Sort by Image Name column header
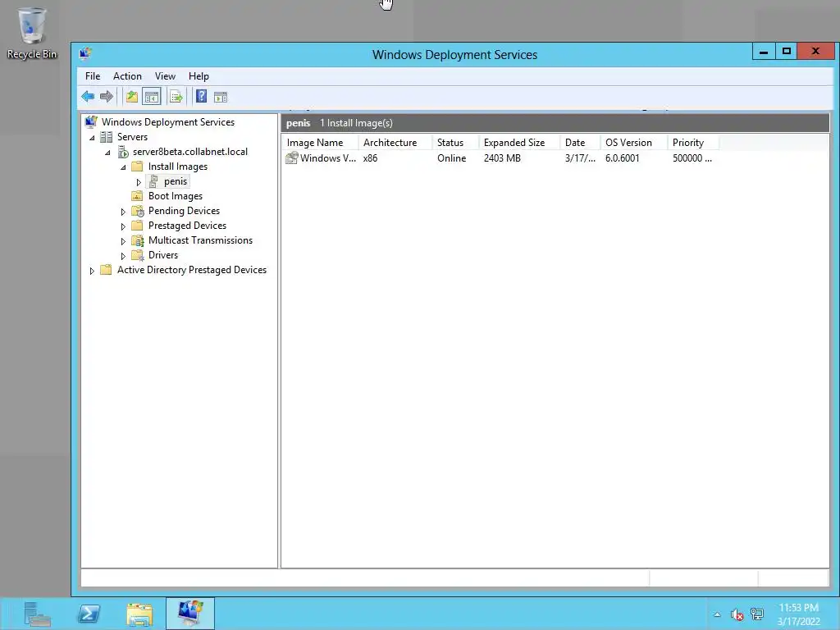This screenshot has width=840, height=630. [320, 143]
